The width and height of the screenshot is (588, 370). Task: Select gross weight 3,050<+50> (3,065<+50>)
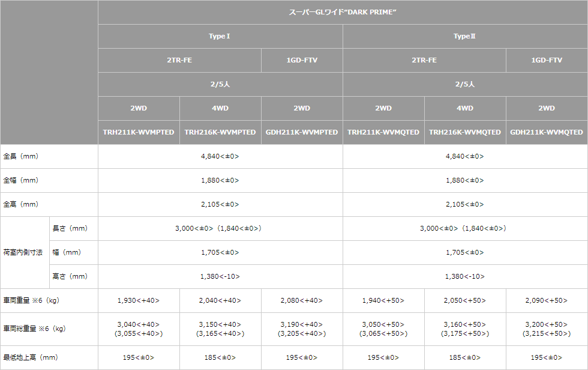[383, 329]
